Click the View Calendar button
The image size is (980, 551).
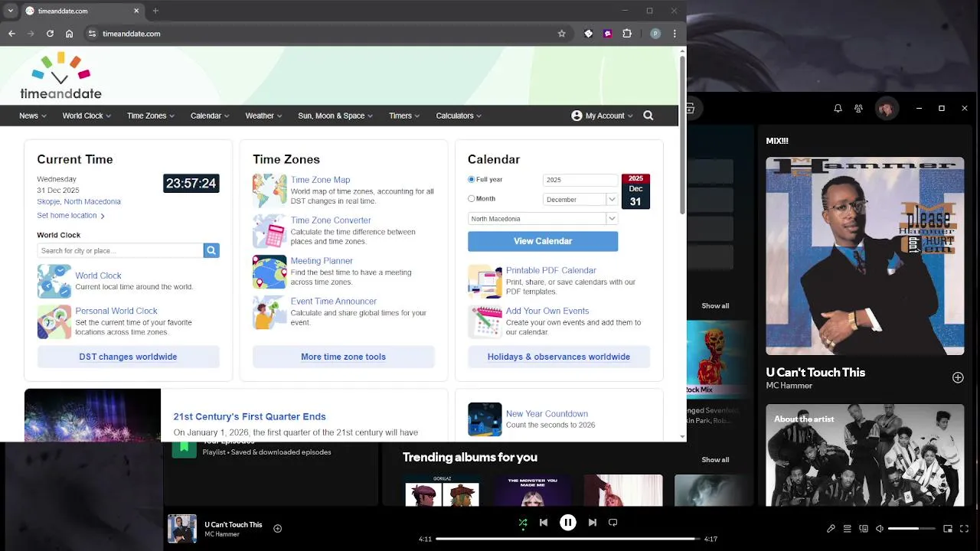(x=543, y=241)
